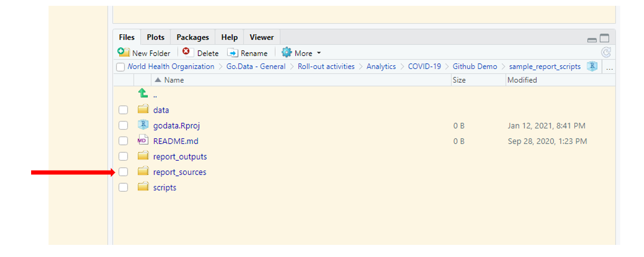
Task: Maximize the Files pane
Action: [x=604, y=38]
